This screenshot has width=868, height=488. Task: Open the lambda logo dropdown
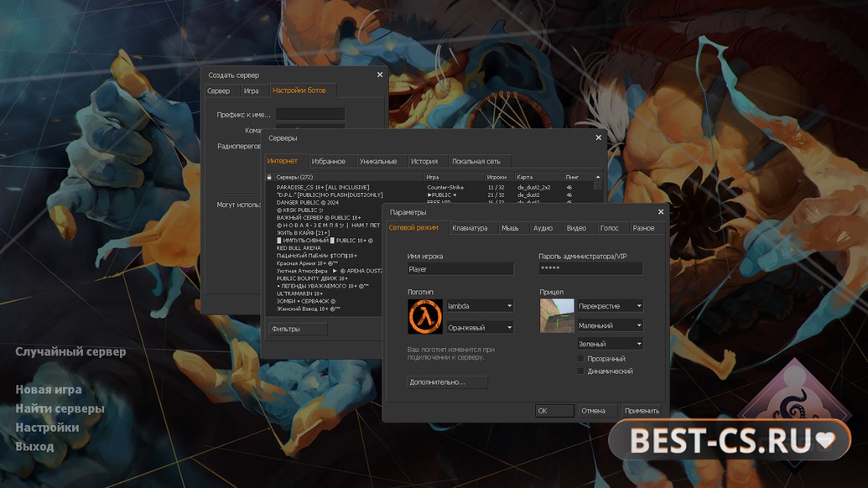480,306
